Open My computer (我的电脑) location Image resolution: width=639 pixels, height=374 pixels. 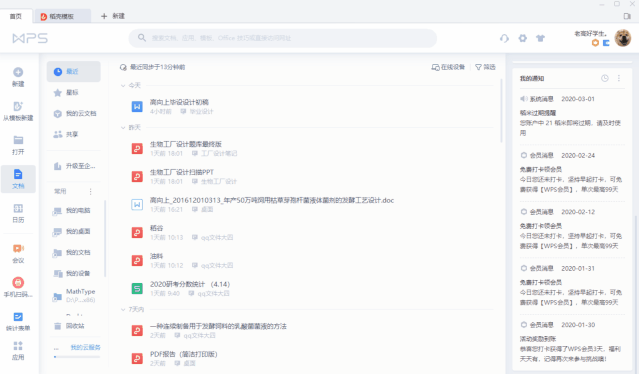(73, 210)
